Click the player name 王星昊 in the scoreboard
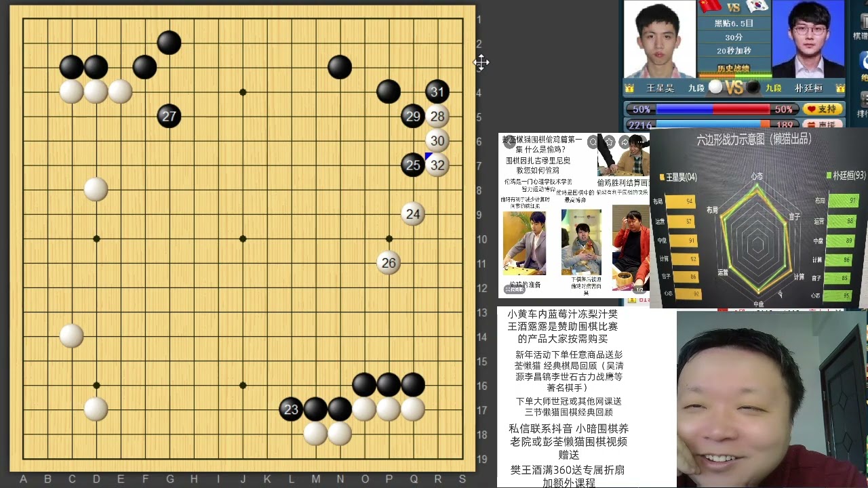The height and width of the screenshot is (488, 868). tap(660, 89)
